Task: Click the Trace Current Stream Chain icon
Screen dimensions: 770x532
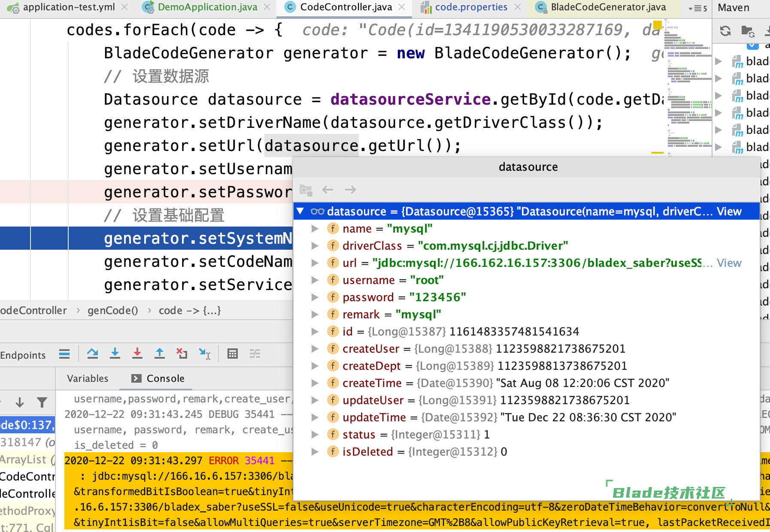Action: coord(255,354)
